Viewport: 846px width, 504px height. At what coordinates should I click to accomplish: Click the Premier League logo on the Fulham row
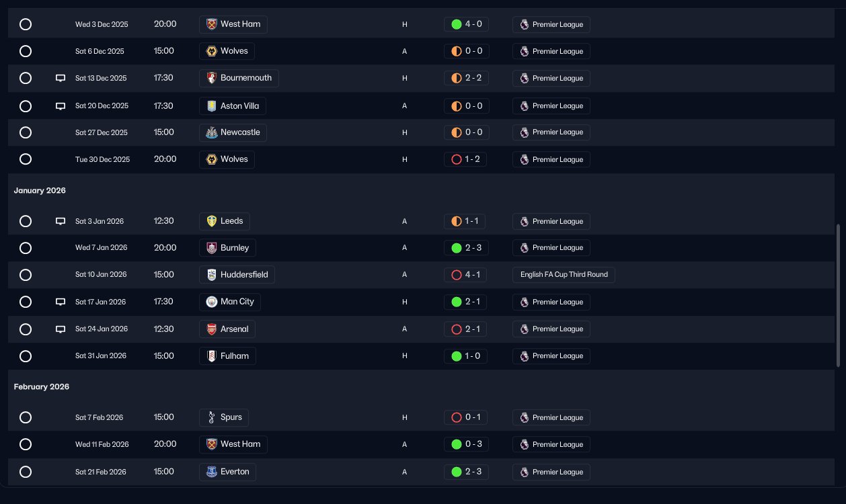525,356
